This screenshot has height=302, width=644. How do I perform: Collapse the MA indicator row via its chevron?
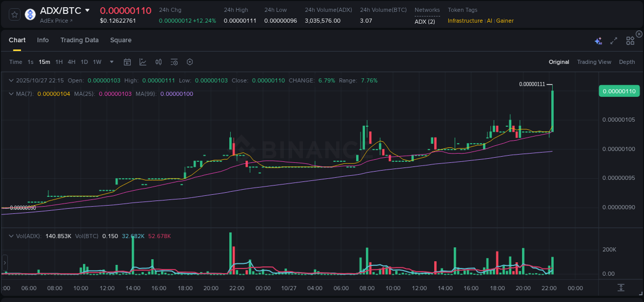(11, 94)
